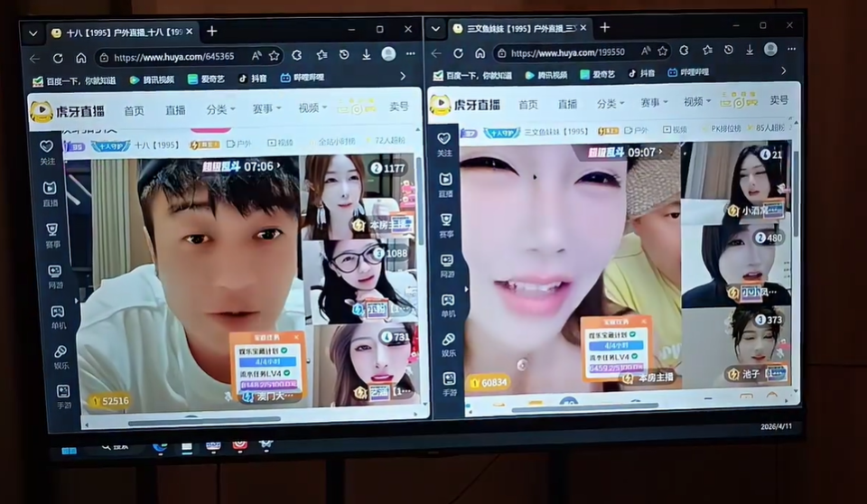Click horizontal scrollbar in right browser
Viewport: 867px width, 504px height.
coord(584,409)
